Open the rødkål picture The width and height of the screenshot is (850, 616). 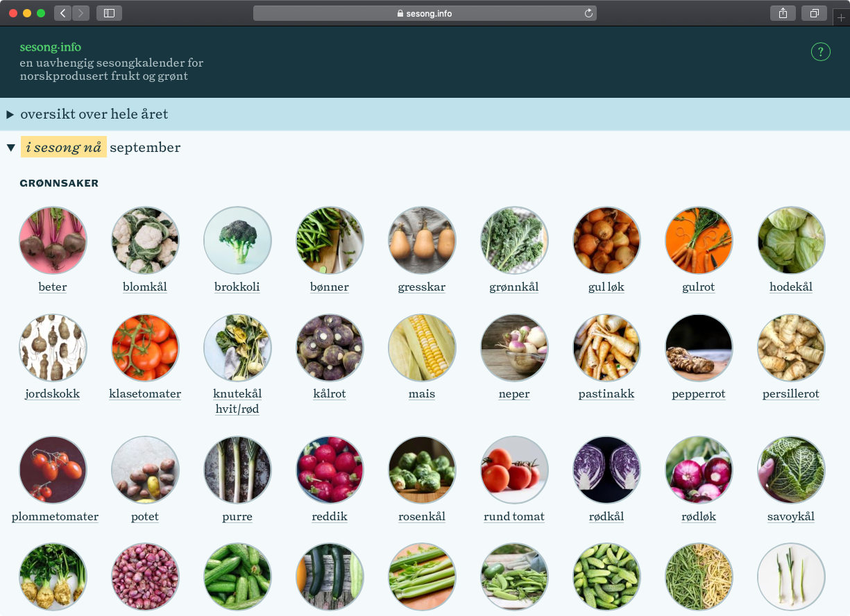point(606,470)
